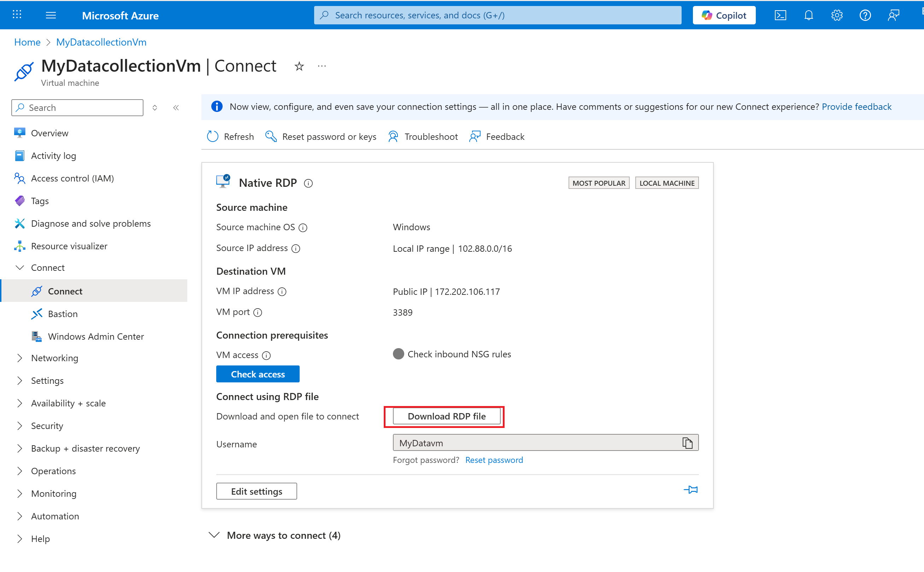This screenshot has width=924, height=572.
Task: Click the Download RDP file button
Action: click(446, 416)
